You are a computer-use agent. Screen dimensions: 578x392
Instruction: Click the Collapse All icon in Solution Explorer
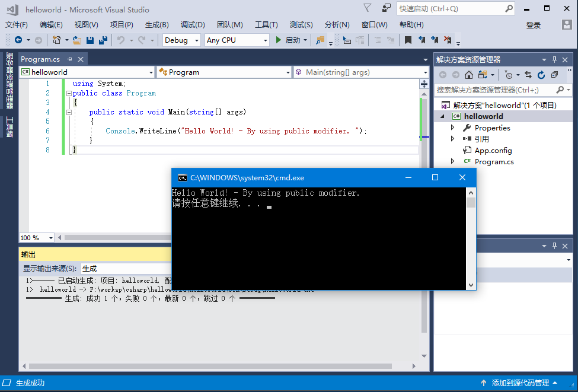click(x=554, y=75)
